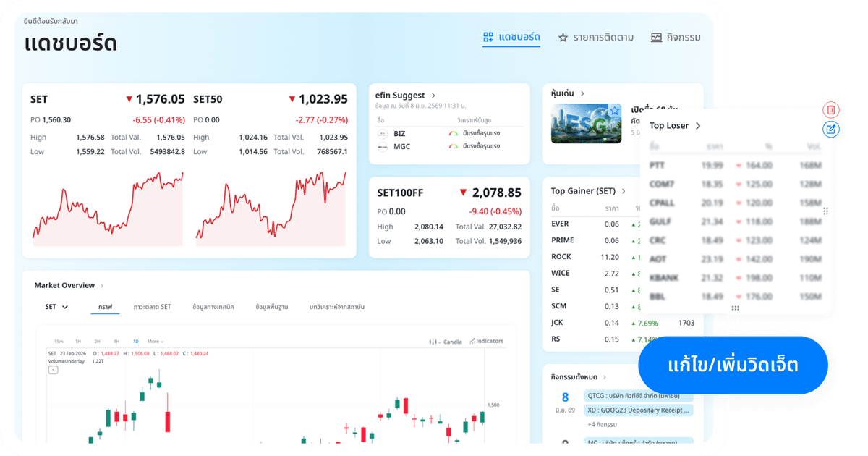The width and height of the screenshot is (868, 456).
Task: Open the ESG featured stock thumbnail
Action: [586, 123]
